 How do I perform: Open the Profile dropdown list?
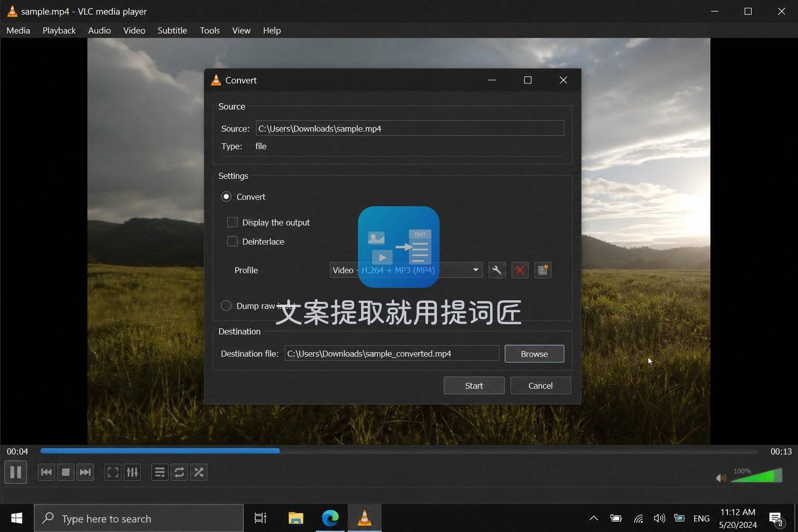(406, 270)
